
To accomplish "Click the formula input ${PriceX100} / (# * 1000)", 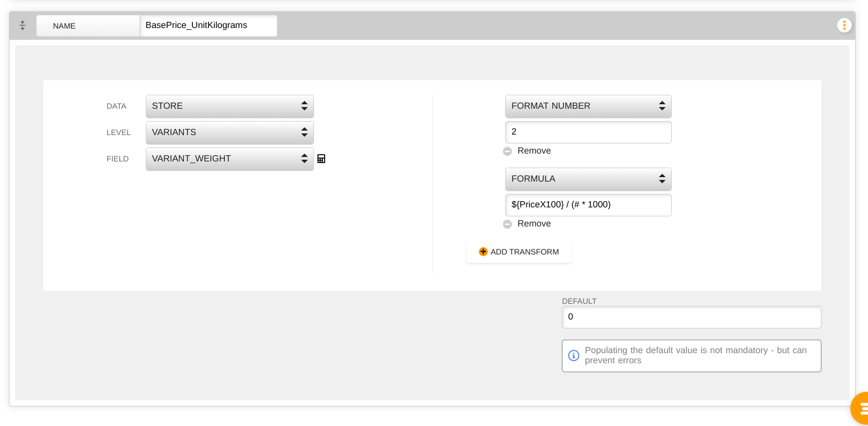I will tap(588, 205).
